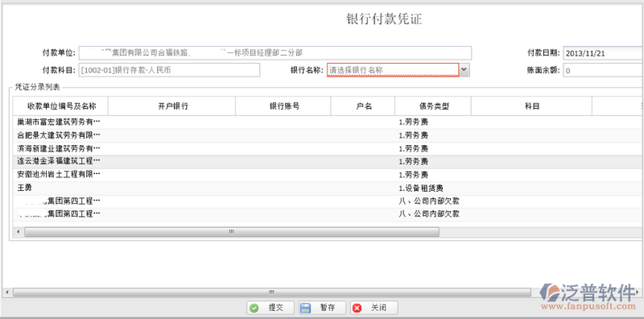Click the red X close icon

tap(357, 308)
